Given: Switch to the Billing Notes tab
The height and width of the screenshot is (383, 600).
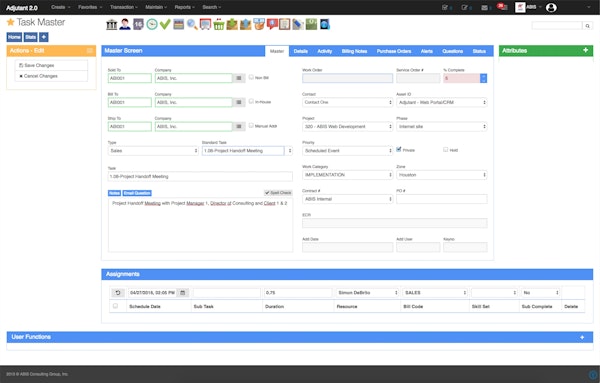Looking at the screenshot, I should pos(354,51).
